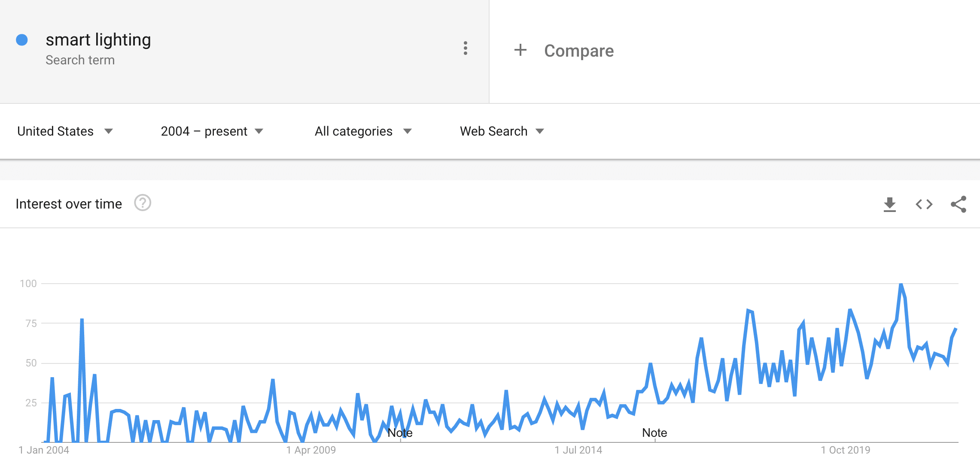Edit the smart lighting search term
980x472 pixels.
(98, 40)
